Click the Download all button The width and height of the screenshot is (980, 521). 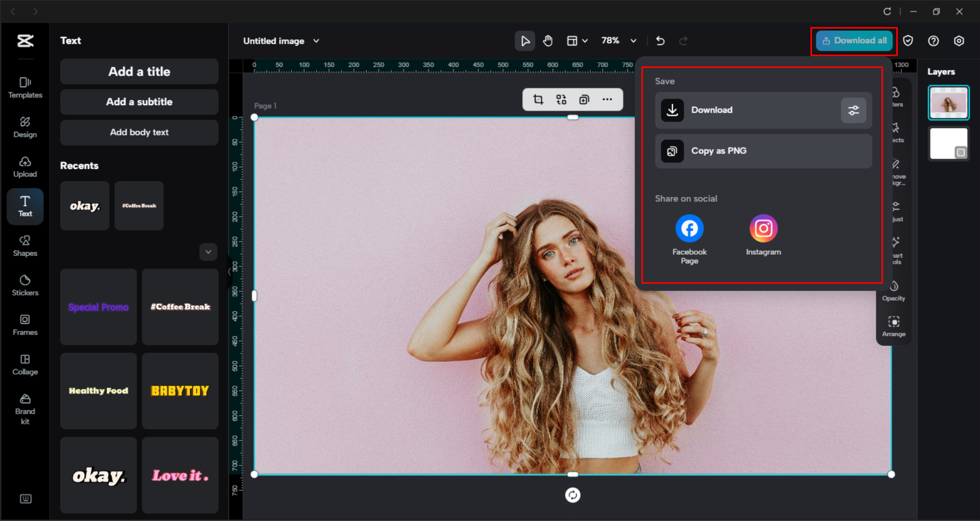tap(854, 41)
